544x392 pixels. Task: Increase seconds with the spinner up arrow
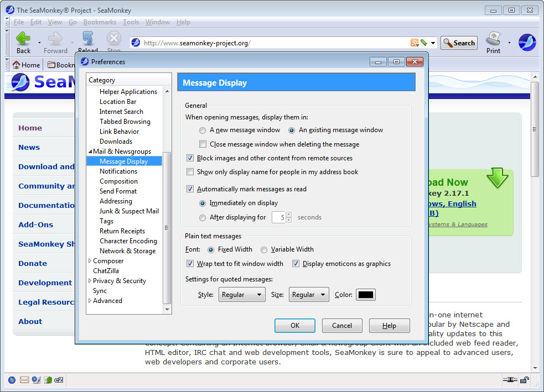289,214
